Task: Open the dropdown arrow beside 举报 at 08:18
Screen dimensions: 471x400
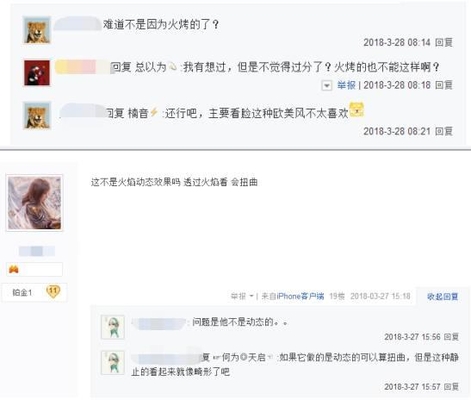Action: coord(327,86)
